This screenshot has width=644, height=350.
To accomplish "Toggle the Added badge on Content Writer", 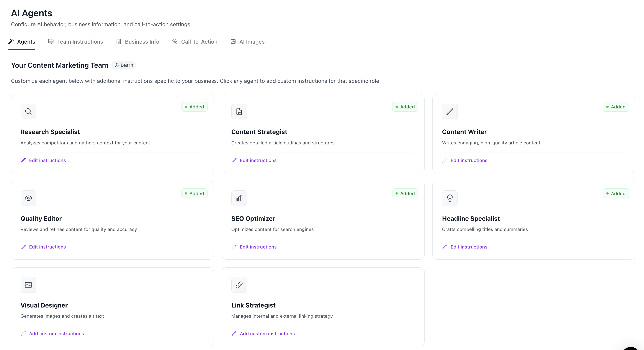I will click(x=616, y=106).
